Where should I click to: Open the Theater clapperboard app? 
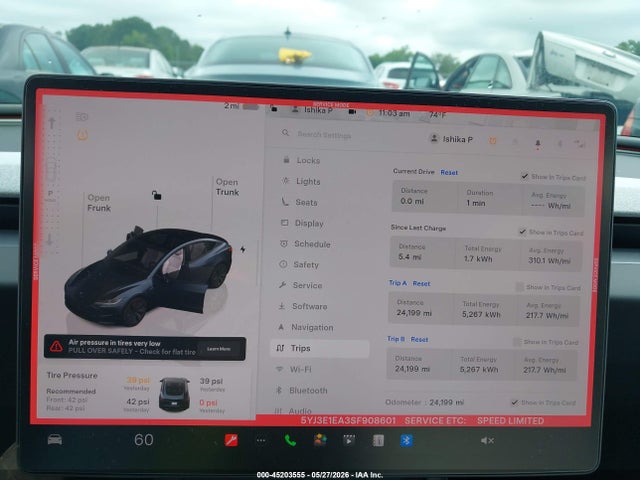point(349,440)
